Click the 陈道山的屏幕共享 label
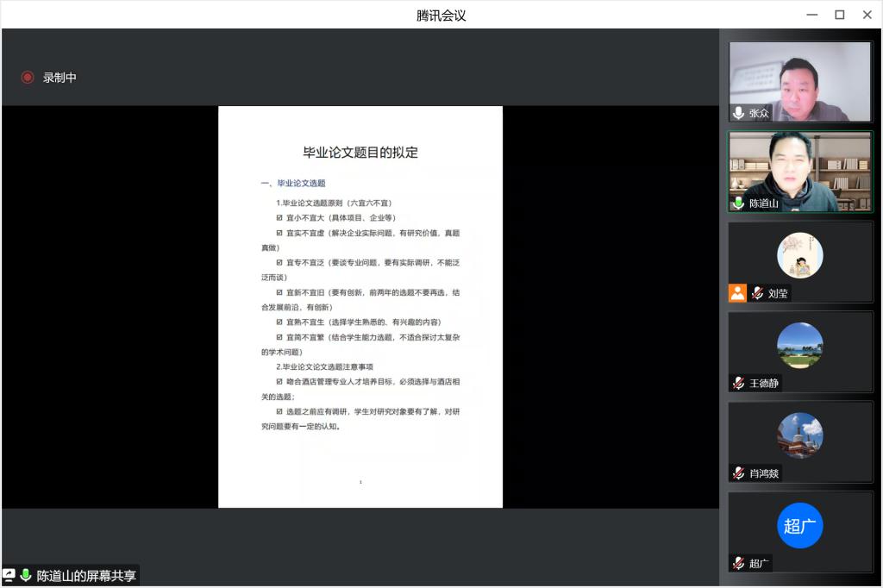Screen dimensions: 883x588 [x=86, y=575]
